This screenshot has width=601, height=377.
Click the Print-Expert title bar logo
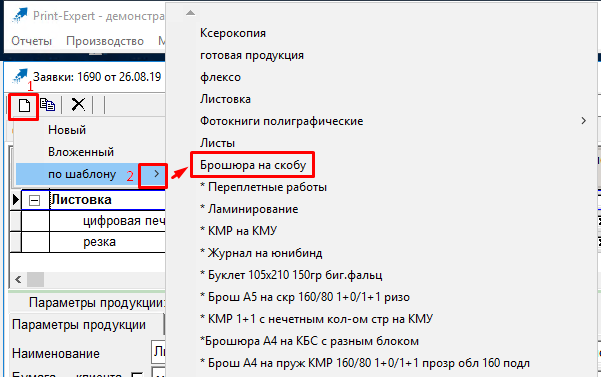tap(19, 16)
